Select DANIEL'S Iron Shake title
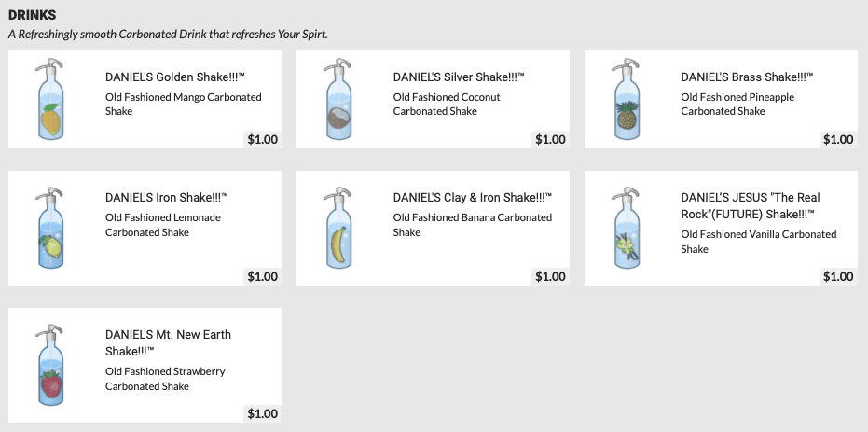Screen dimensions: 868x432 tap(167, 198)
